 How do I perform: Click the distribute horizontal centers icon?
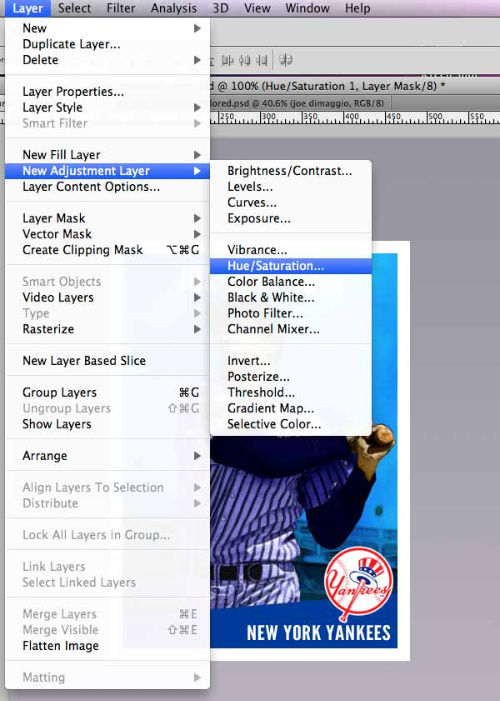[x=245, y=60]
